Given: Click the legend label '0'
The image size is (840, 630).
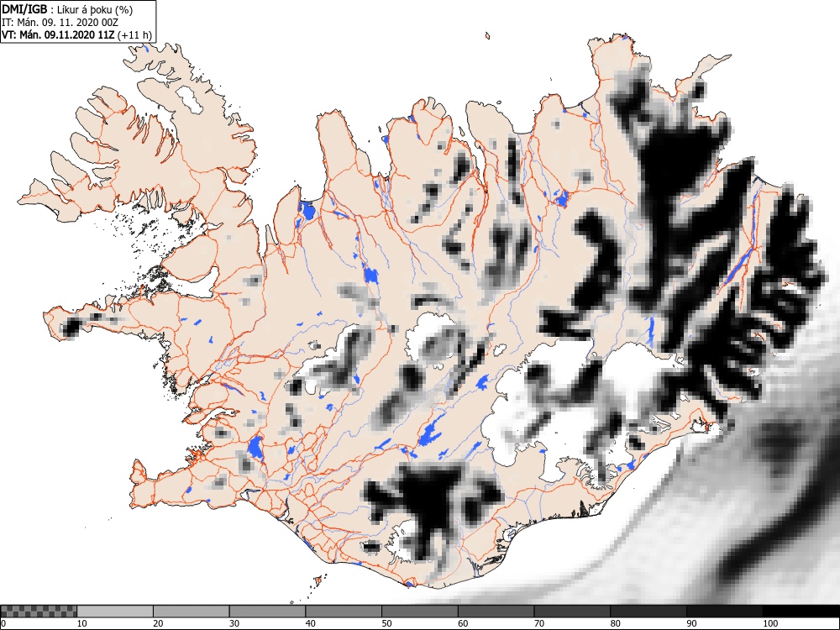Looking at the screenshot, I should coord(3,623).
